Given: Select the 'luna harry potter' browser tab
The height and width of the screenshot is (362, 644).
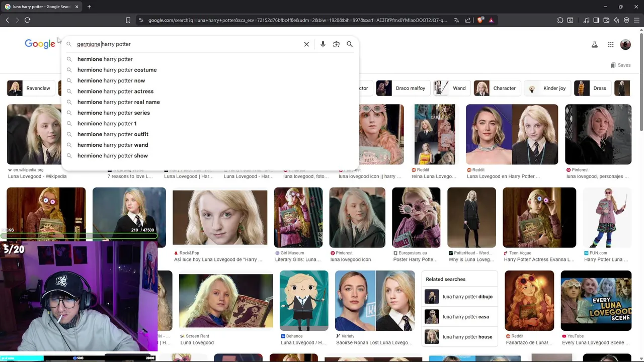Looking at the screenshot, I should tap(41, 7).
